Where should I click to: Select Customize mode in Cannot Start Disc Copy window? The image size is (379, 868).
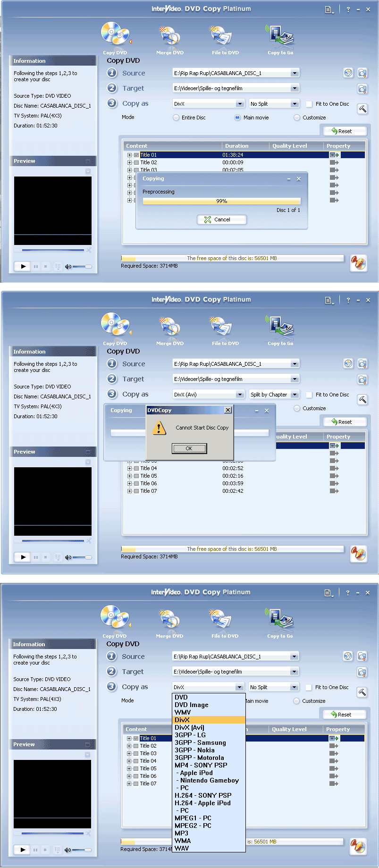point(297,408)
